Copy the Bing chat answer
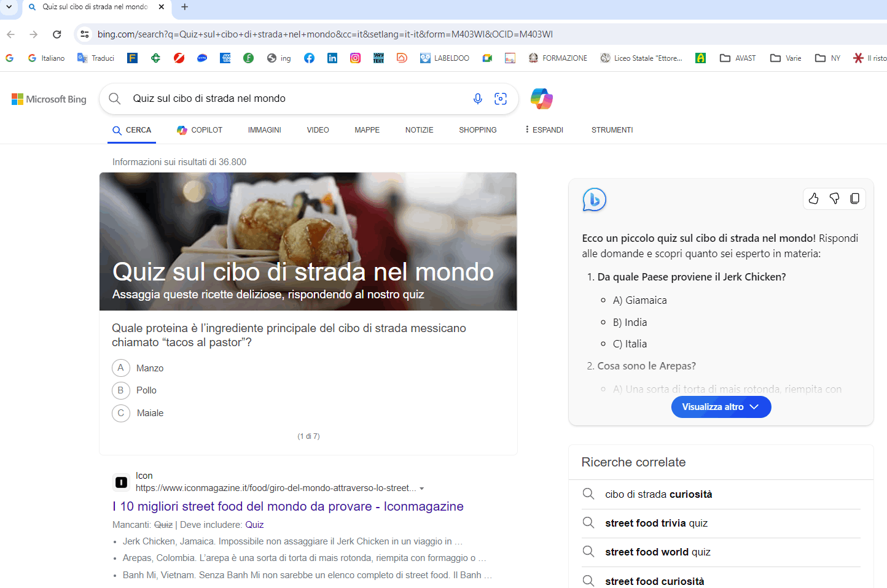 [x=854, y=198]
